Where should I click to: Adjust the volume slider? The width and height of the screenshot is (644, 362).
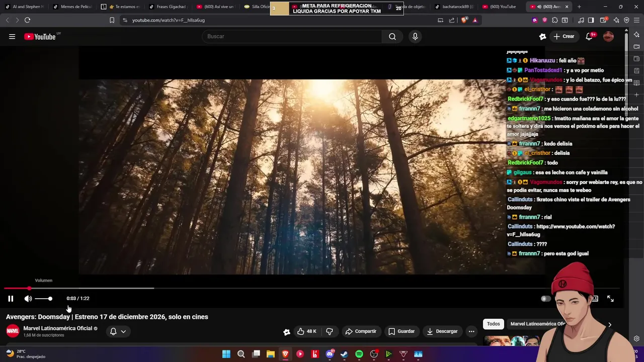click(43, 299)
